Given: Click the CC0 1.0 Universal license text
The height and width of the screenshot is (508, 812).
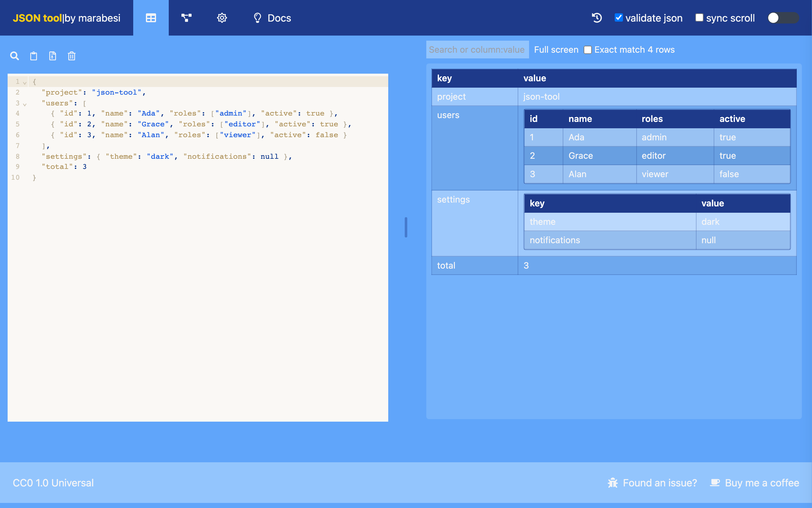Looking at the screenshot, I should [x=53, y=483].
